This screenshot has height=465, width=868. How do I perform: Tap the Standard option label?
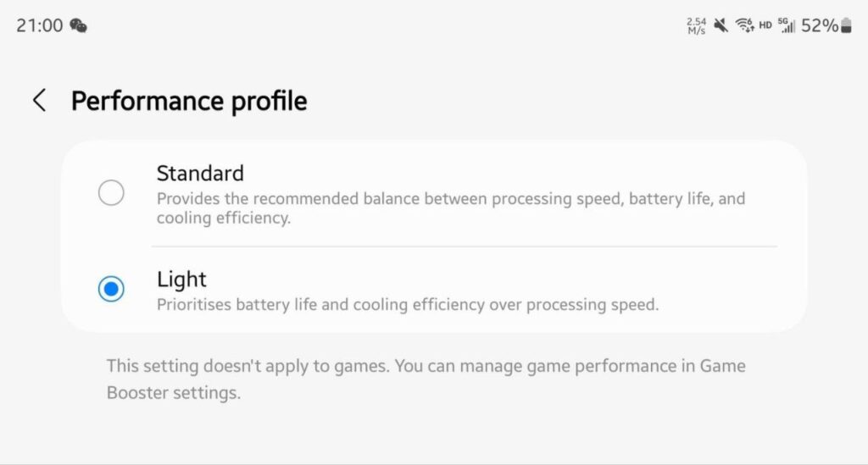click(200, 174)
